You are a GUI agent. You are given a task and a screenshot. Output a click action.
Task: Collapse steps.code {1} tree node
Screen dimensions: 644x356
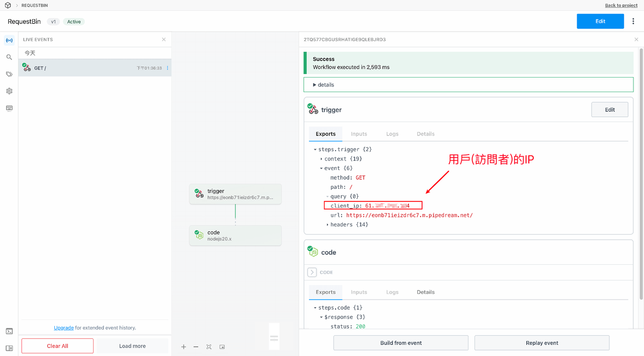click(x=315, y=308)
